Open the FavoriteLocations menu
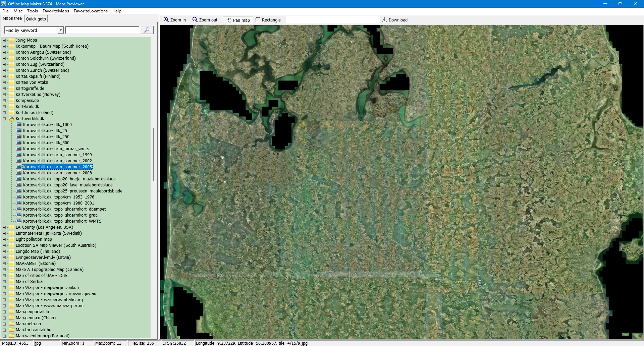Viewport: 644px width, 346px height. 91,11
